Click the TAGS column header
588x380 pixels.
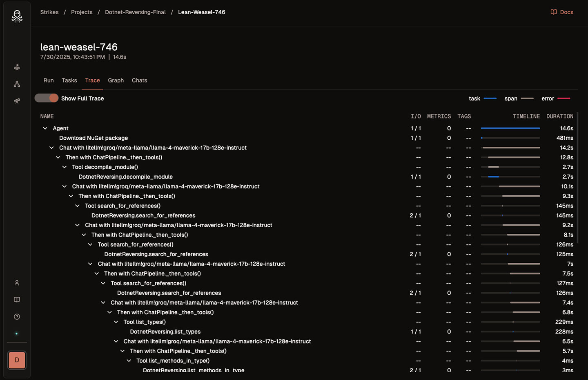(x=464, y=116)
